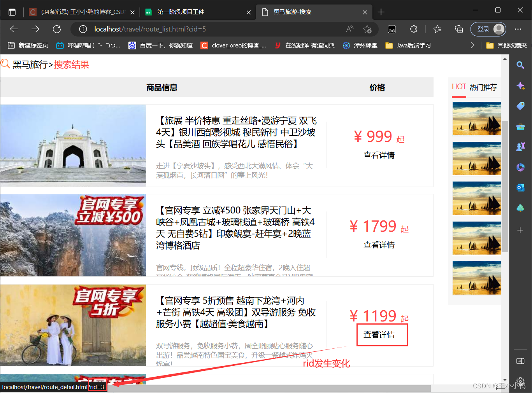Screen dimensions: 532x393
Task: Close the 黑马旅游-搜索 tab
Action: [365, 12]
